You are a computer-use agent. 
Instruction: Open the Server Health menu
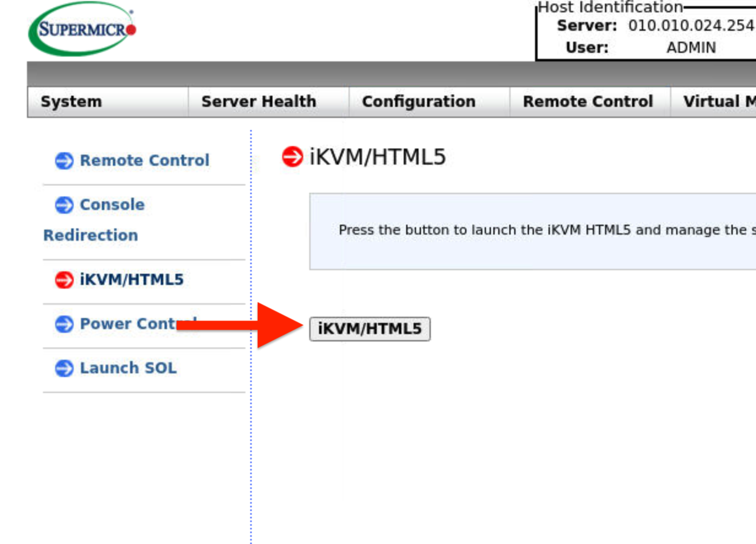click(258, 102)
